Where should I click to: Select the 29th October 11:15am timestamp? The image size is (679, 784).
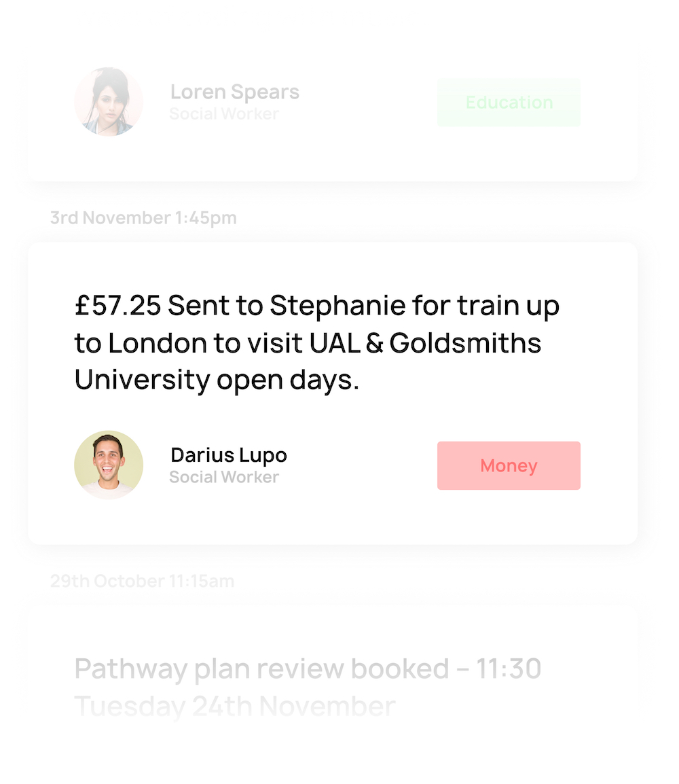[x=142, y=581]
